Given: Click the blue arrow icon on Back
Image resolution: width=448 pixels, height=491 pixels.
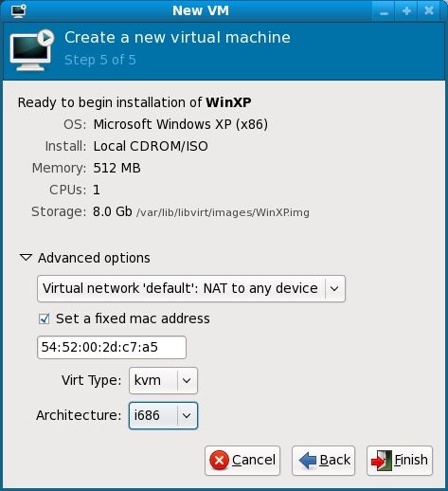Looking at the screenshot, I should tap(307, 461).
